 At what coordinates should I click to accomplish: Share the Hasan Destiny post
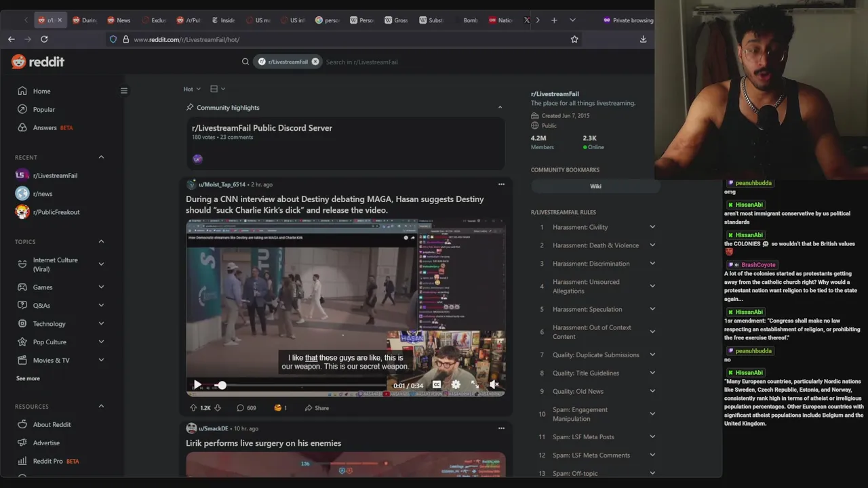pos(317,408)
